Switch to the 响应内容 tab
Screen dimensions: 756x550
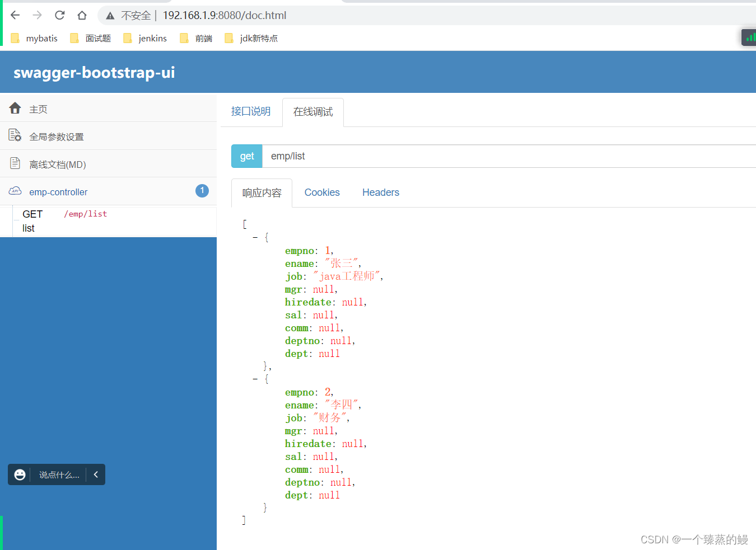coord(262,192)
